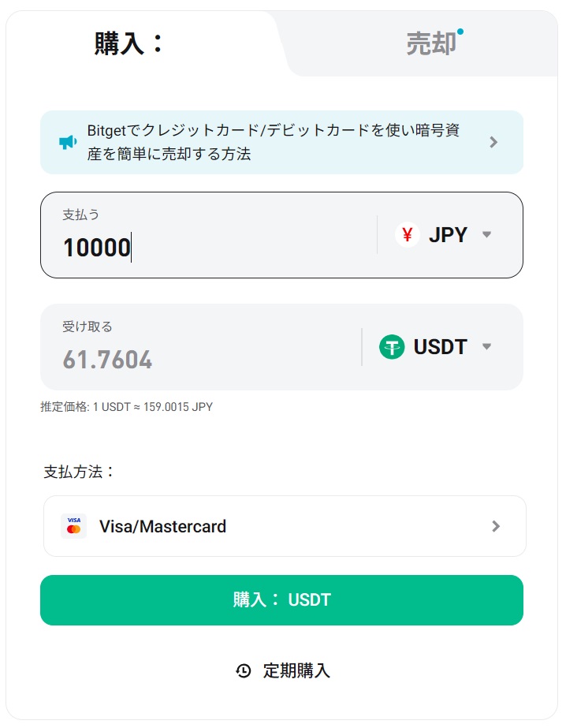Open the 定期購入 recurring purchase link
The width and height of the screenshot is (566, 728).
click(296, 671)
